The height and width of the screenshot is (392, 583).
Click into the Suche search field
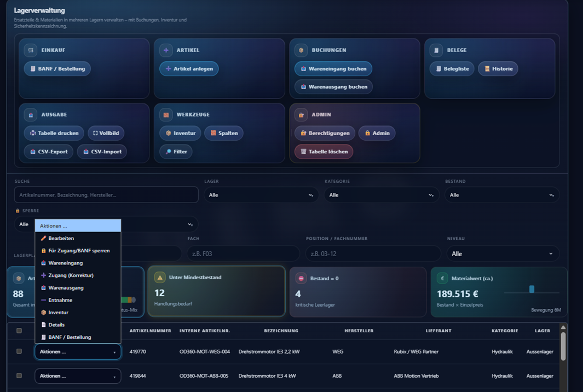[x=106, y=195]
